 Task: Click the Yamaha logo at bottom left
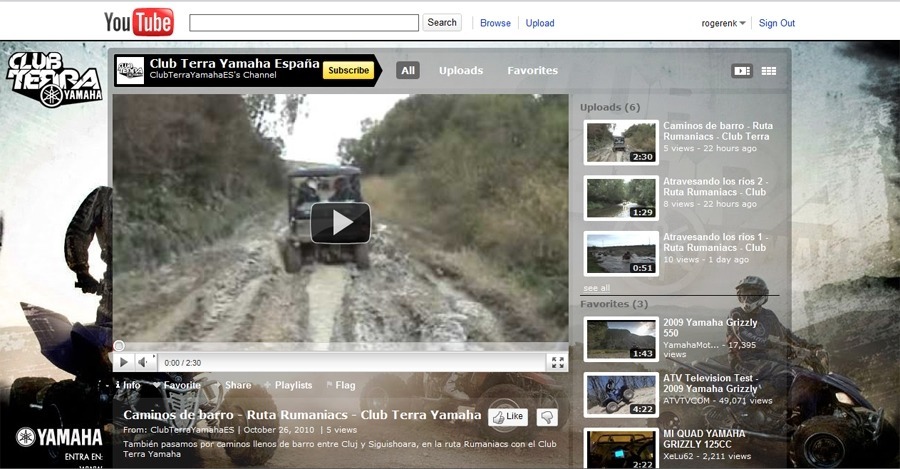coord(59,437)
